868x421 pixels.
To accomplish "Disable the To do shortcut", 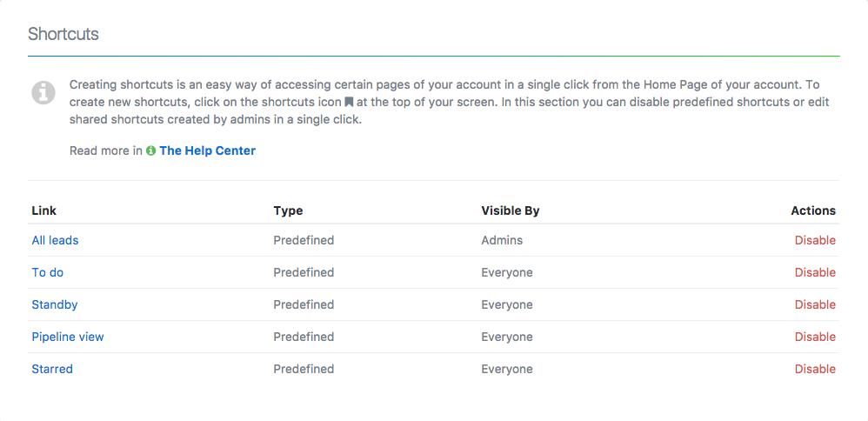I will [x=815, y=272].
